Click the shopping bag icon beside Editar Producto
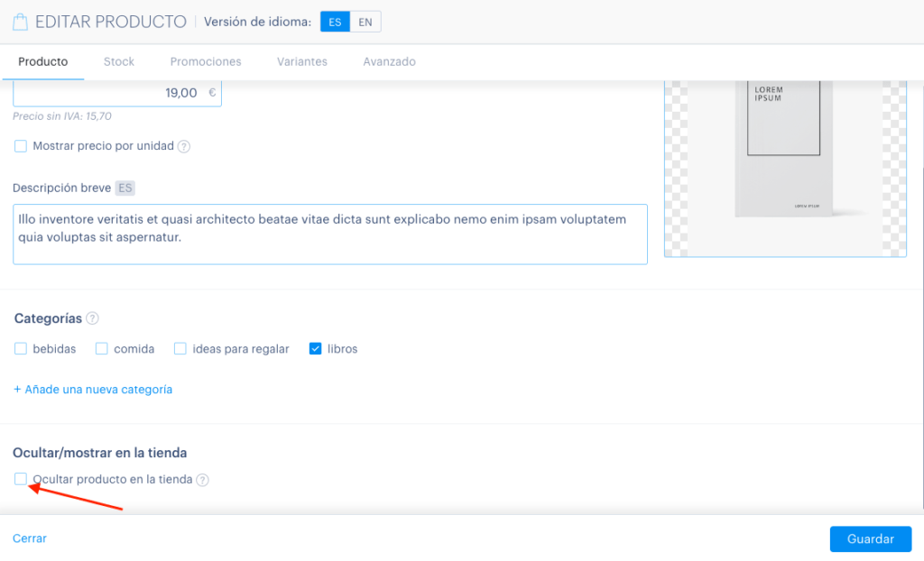 click(20, 22)
